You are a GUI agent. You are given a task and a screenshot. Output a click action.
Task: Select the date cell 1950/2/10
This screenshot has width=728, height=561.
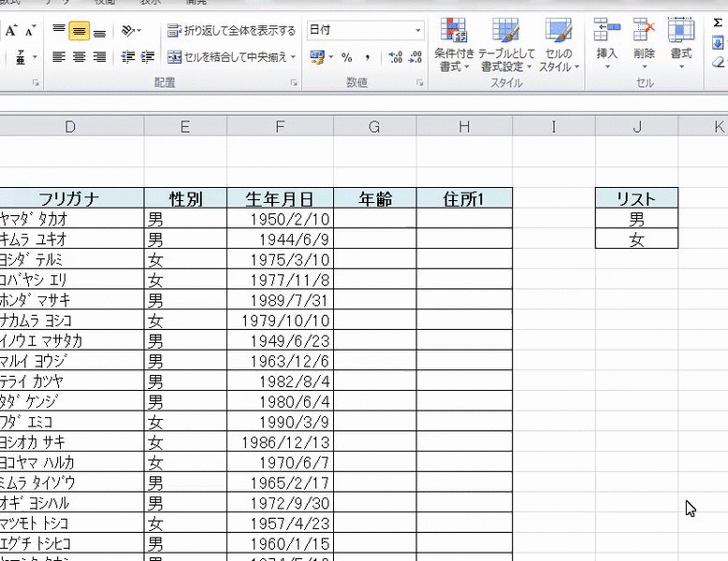point(280,219)
